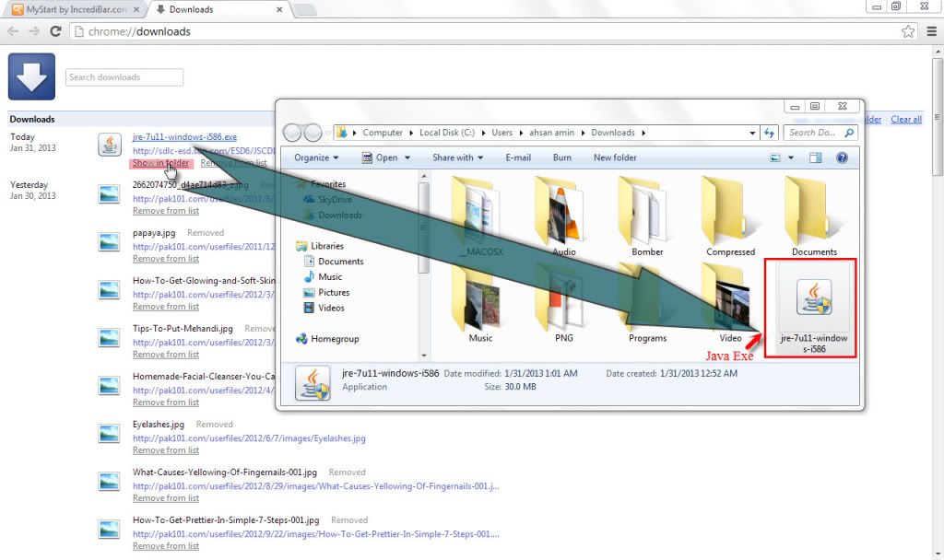Expand address bar history dropdown
944x560 pixels.
point(752,133)
